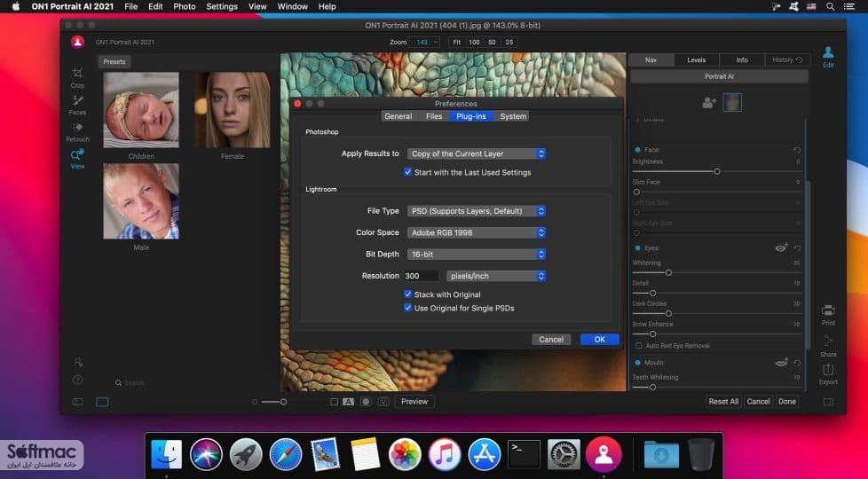Image resolution: width=868 pixels, height=479 pixels.
Task: Uncheck Use Original for Single PSDs
Action: 408,308
